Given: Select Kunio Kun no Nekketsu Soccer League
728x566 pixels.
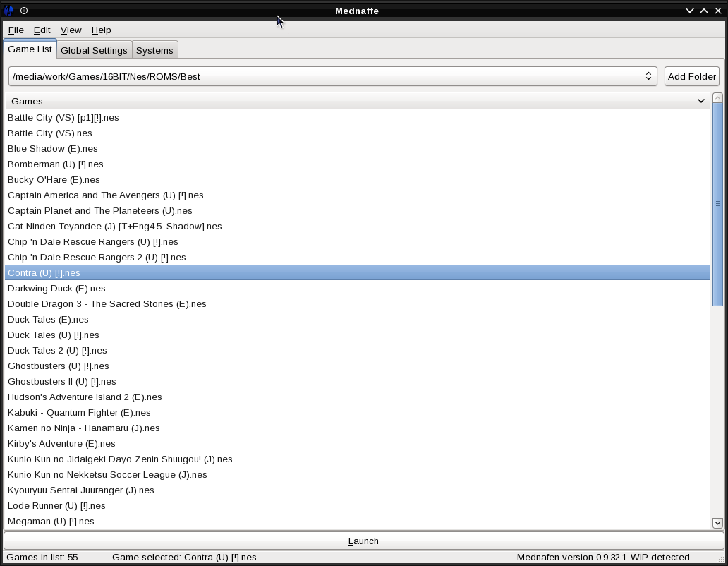Looking at the screenshot, I should (358, 474).
